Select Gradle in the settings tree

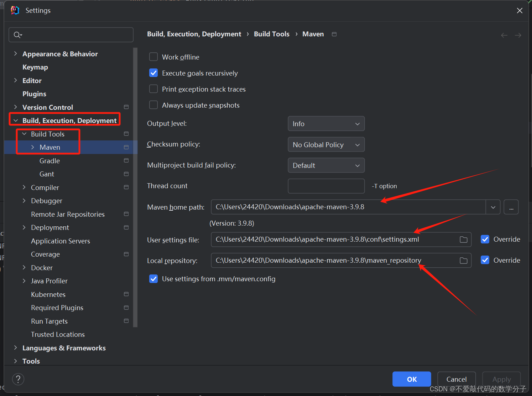tap(49, 161)
